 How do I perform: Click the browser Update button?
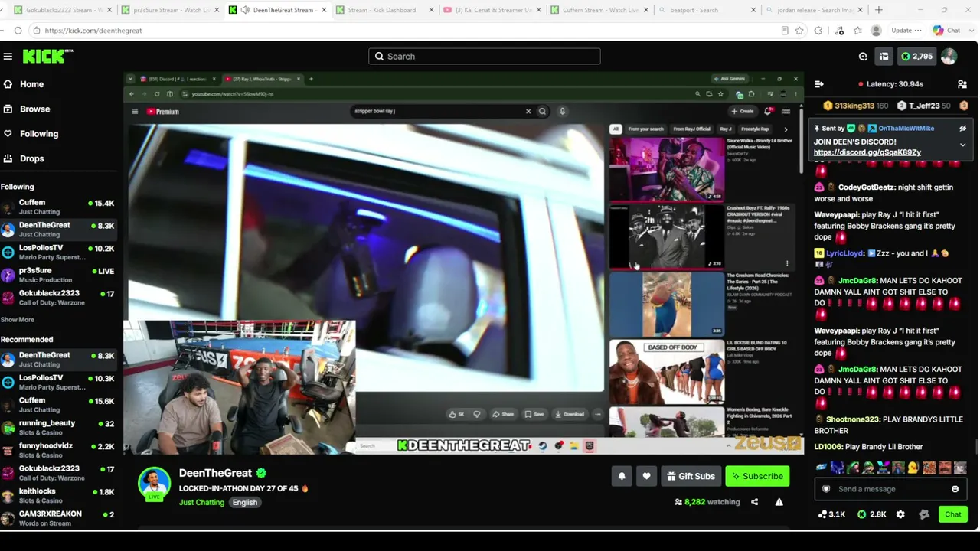[x=906, y=31]
